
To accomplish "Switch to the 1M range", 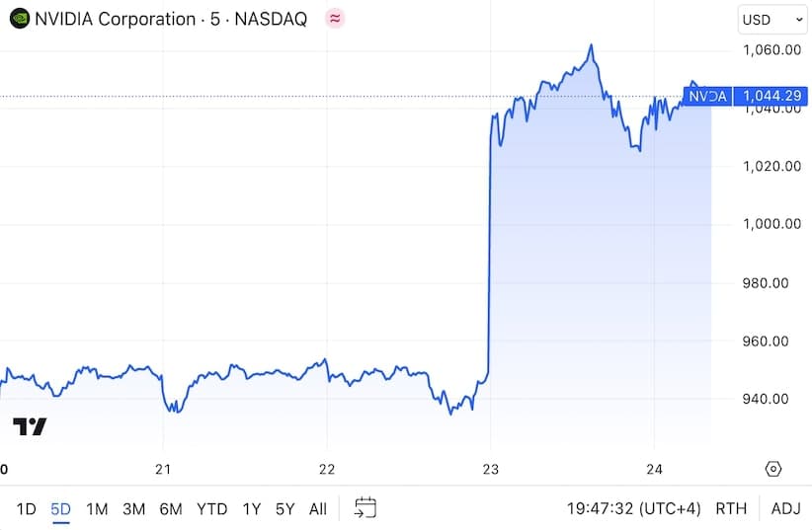I will click(x=97, y=509).
